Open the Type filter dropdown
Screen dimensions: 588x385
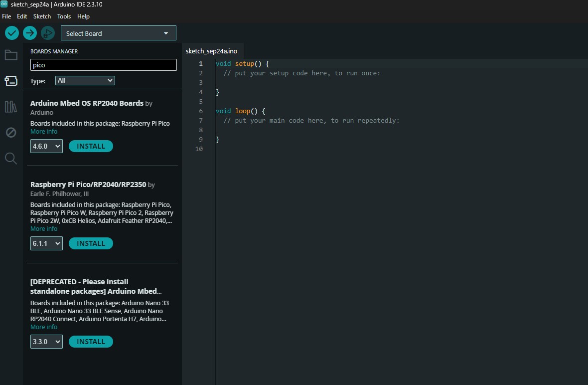tap(85, 80)
